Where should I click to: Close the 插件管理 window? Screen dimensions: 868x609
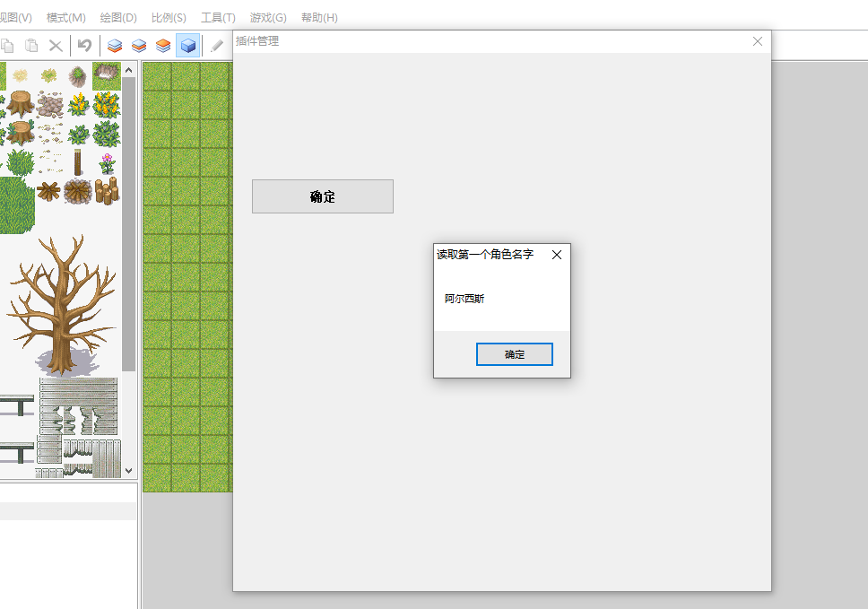758,41
